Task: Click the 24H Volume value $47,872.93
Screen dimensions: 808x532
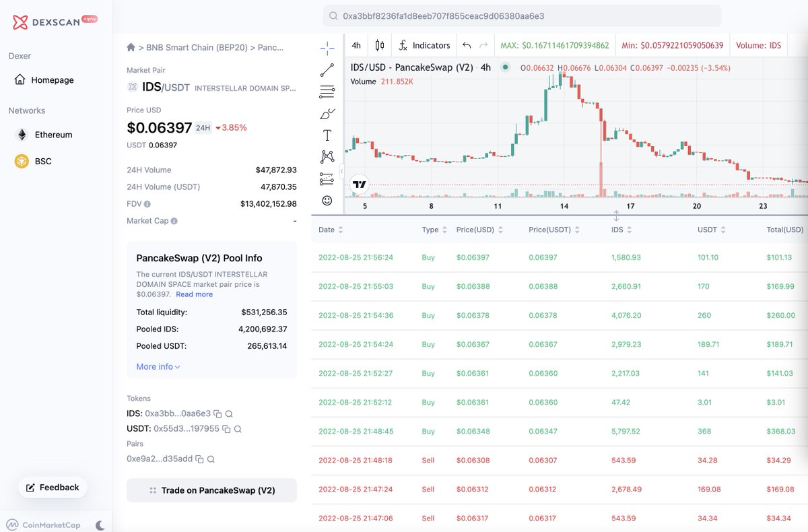Action: pos(276,170)
